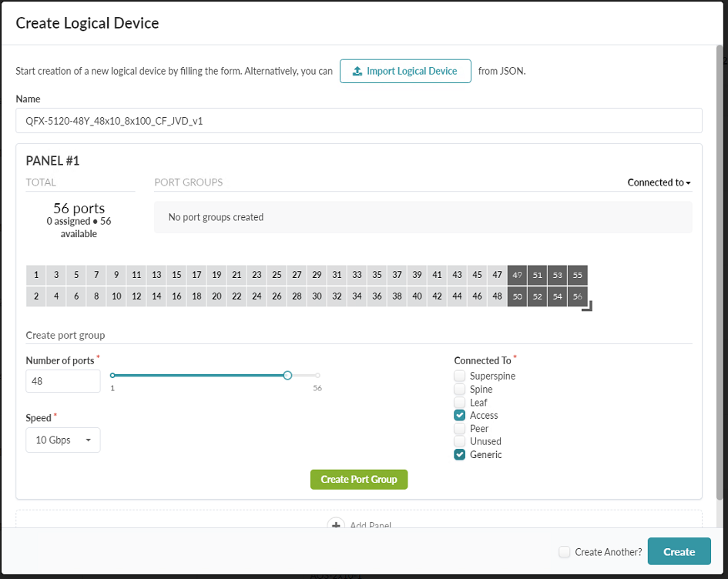This screenshot has width=728, height=579.
Task: Select port 1 in the panel grid
Action: [x=36, y=276]
